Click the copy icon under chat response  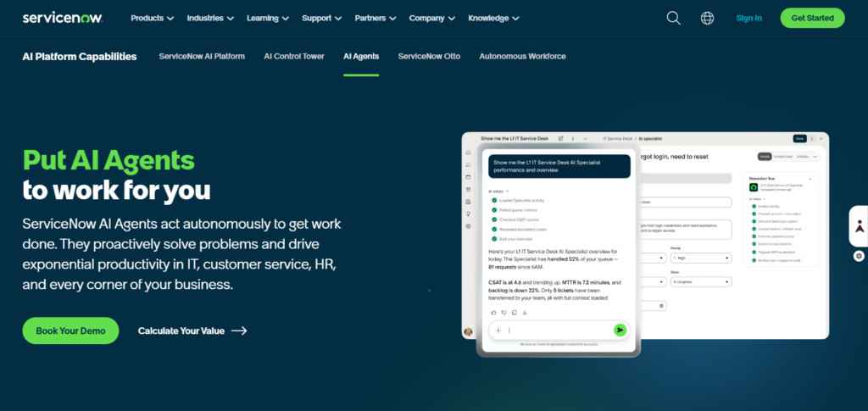(x=515, y=313)
